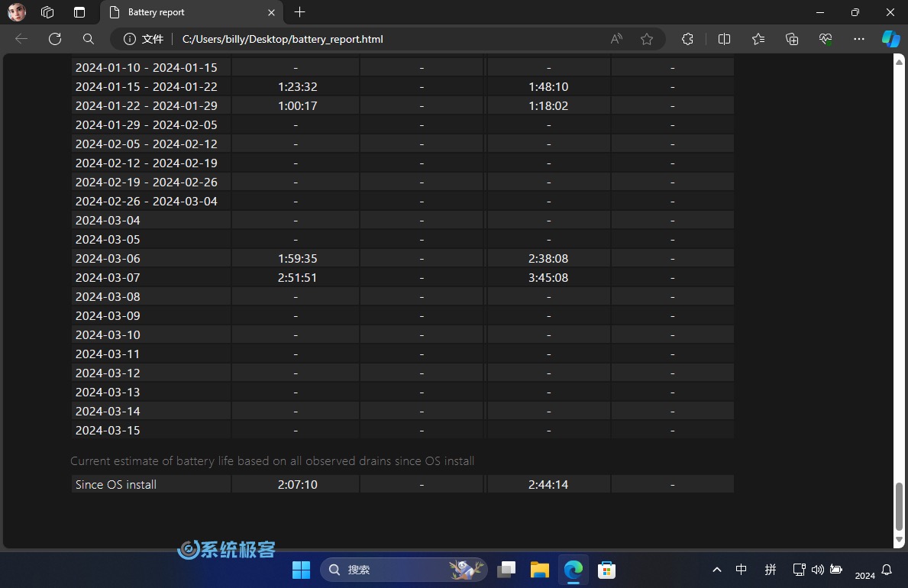Open the Windows Start menu
Viewport: 908px width, 588px height.
point(301,570)
